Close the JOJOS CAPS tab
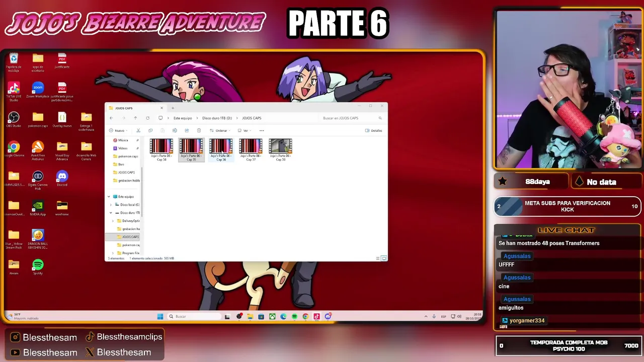Image resolution: width=644 pixels, height=362 pixels. pos(162,108)
